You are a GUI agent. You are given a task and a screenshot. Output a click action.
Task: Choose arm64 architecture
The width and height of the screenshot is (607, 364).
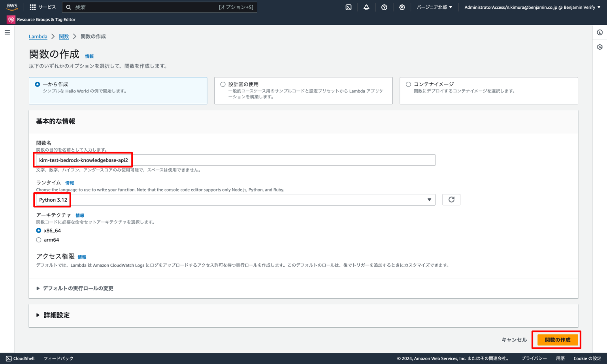[x=38, y=240]
